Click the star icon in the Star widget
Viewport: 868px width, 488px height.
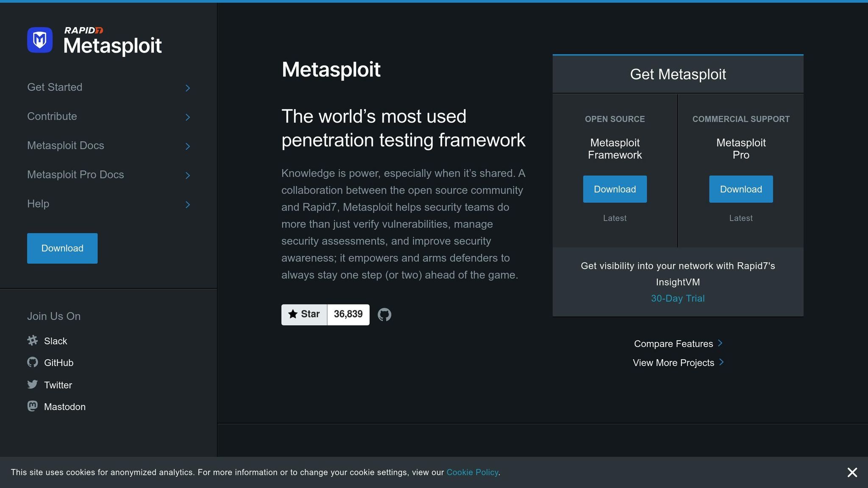coord(293,314)
